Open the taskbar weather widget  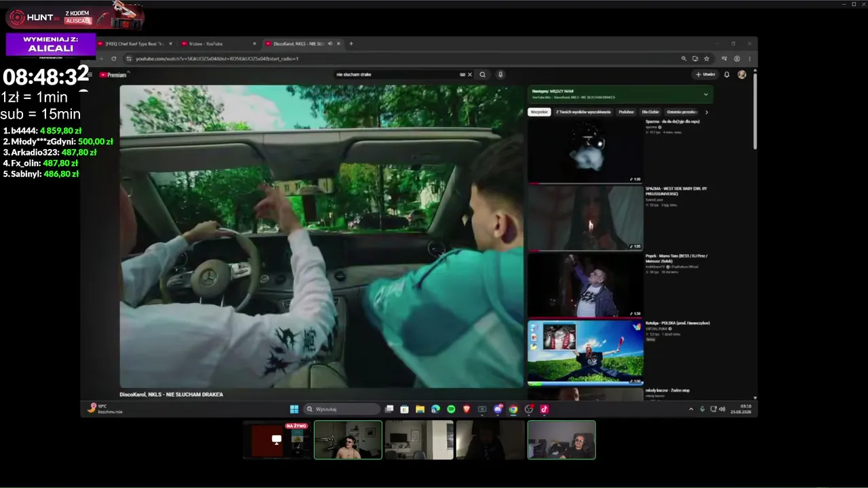point(105,409)
